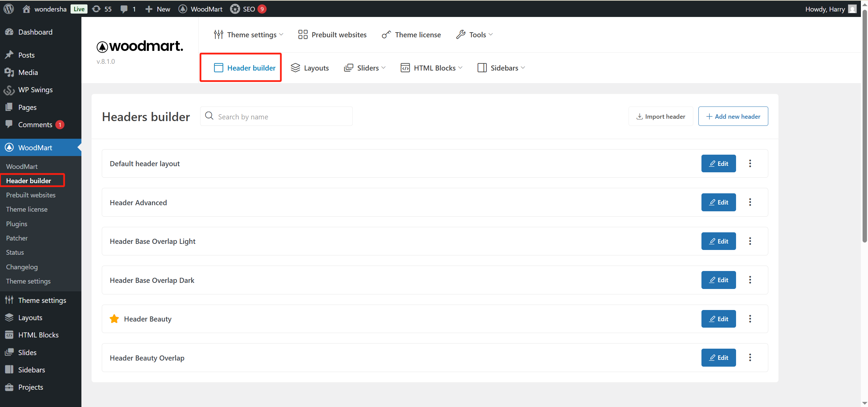Click Import header button
The width and height of the screenshot is (868, 407).
point(660,116)
